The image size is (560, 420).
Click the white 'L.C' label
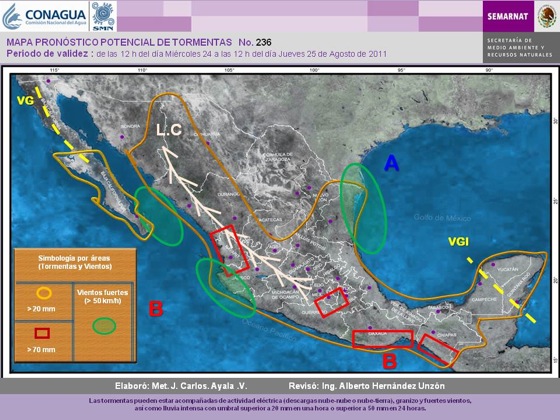[x=169, y=130]
